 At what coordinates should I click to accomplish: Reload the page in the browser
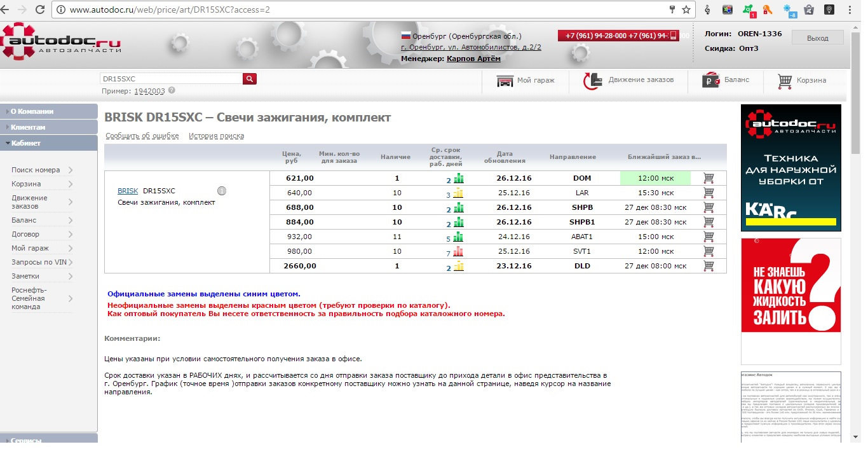pos(40,10)
